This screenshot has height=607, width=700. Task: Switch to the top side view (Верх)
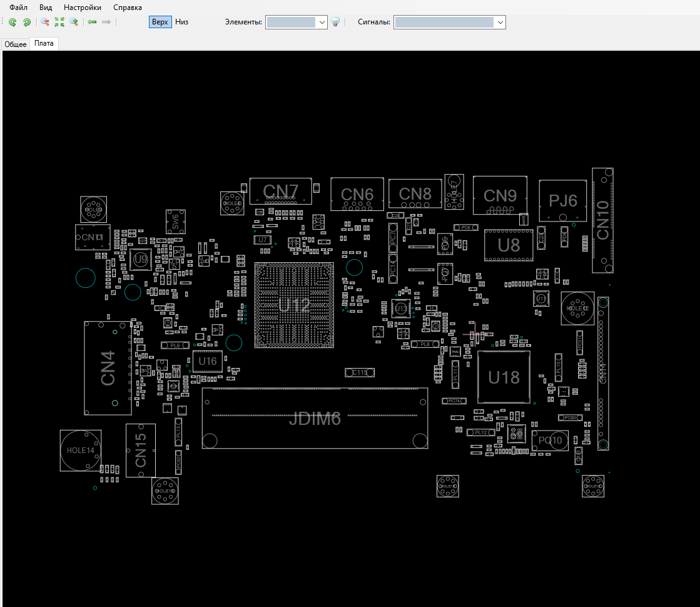(x=160, y=22)
